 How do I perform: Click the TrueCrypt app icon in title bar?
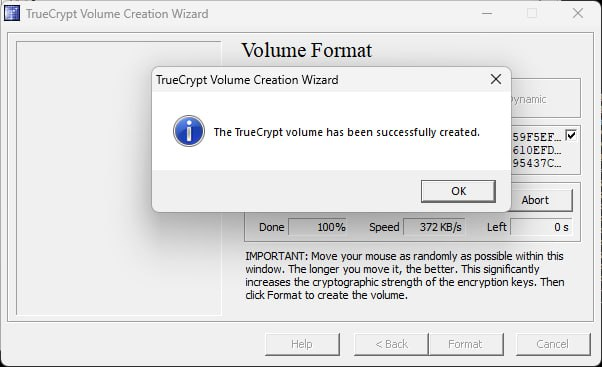12,13
